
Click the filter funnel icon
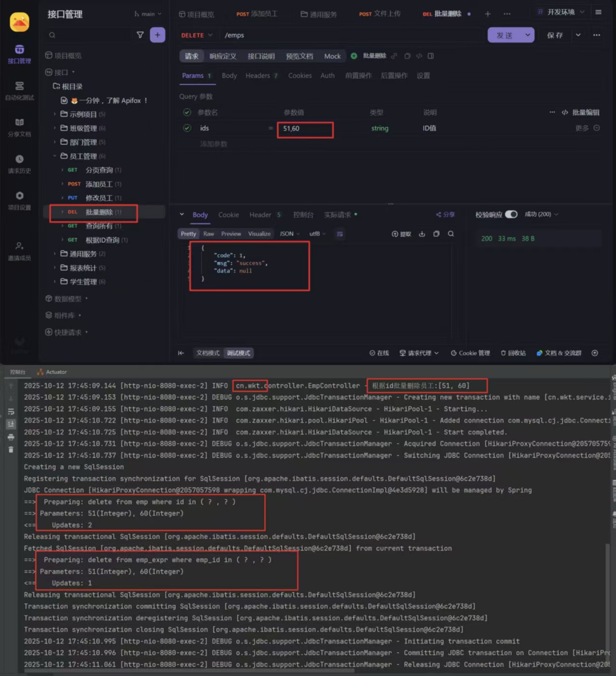(x=140, y=35)
